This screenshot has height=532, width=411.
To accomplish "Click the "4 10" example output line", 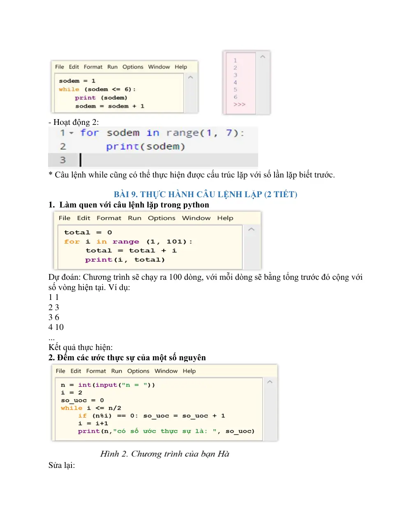I will coord(56,327).
